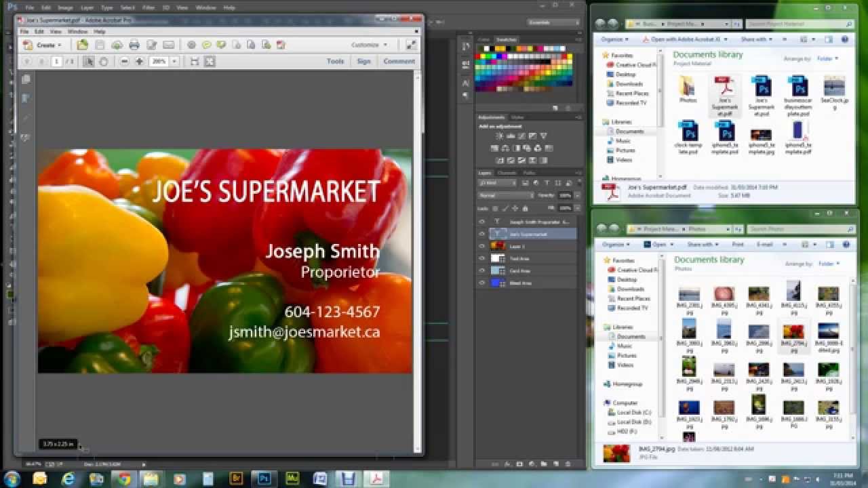
Task: Toggle visibility of Joseph Smith Proprietor layer
Action: [482, 222]
